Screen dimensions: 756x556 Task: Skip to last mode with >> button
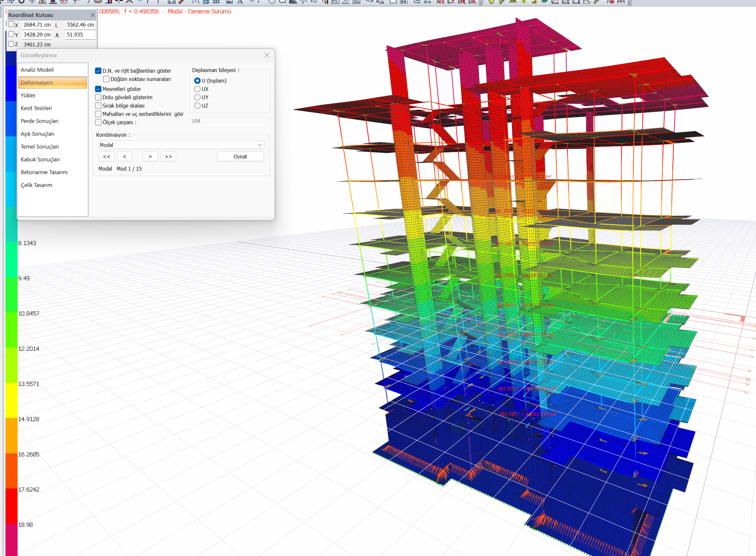coord(169,157)
